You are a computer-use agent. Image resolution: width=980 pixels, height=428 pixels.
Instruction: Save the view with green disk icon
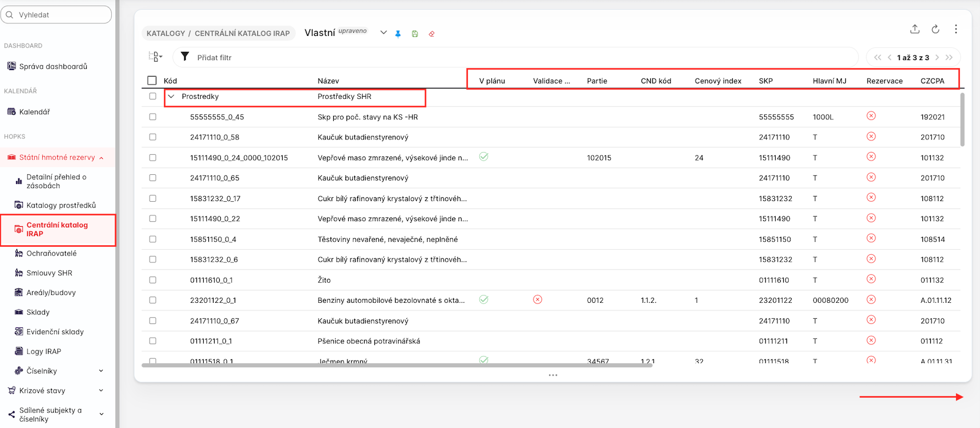click(x=415, y=34)
